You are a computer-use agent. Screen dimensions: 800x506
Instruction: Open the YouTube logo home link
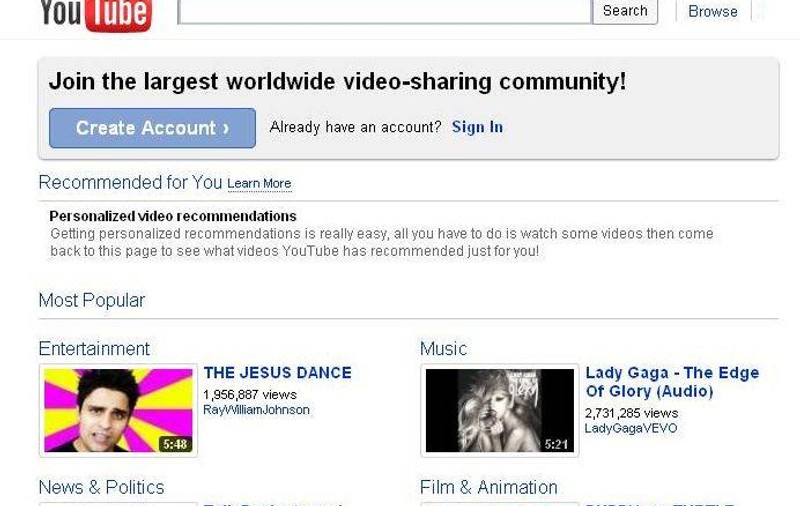96,14
